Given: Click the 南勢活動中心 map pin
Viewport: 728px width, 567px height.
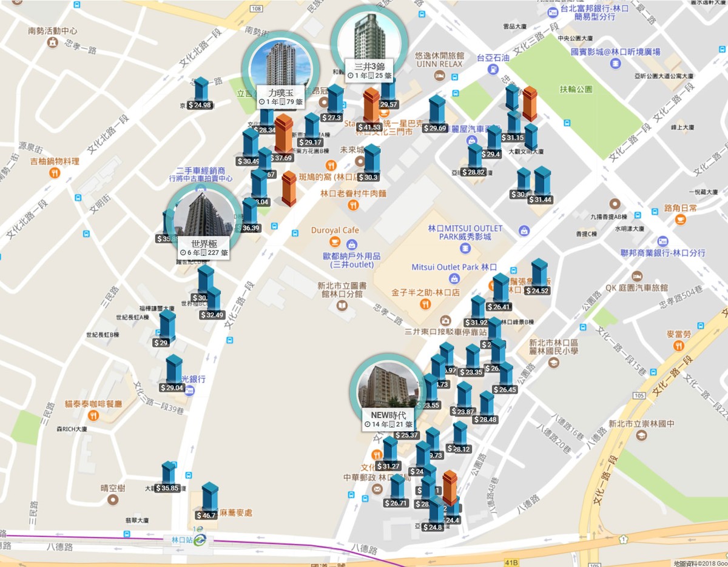Looking at the screenshot, I should tap(53, 42).
